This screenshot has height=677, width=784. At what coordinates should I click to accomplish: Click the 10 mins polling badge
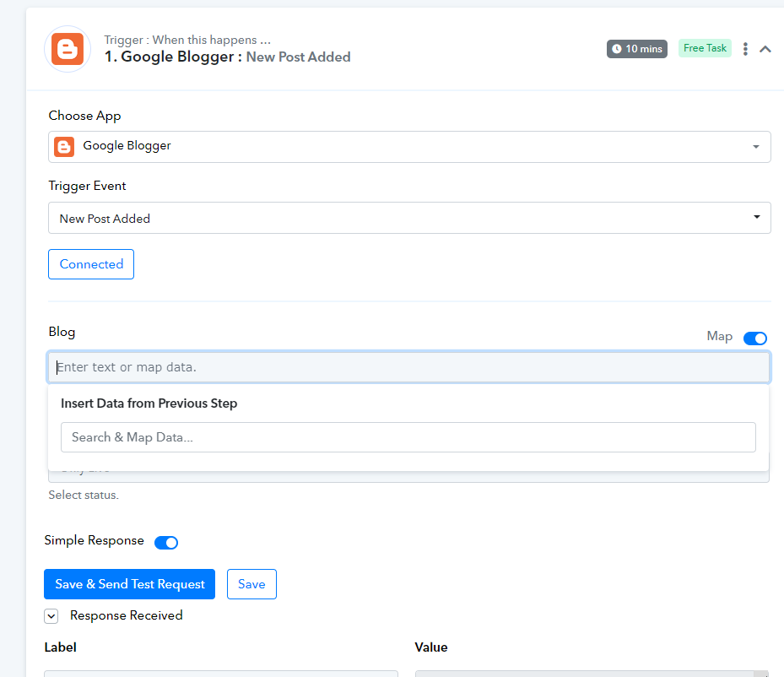click(637, 49)
